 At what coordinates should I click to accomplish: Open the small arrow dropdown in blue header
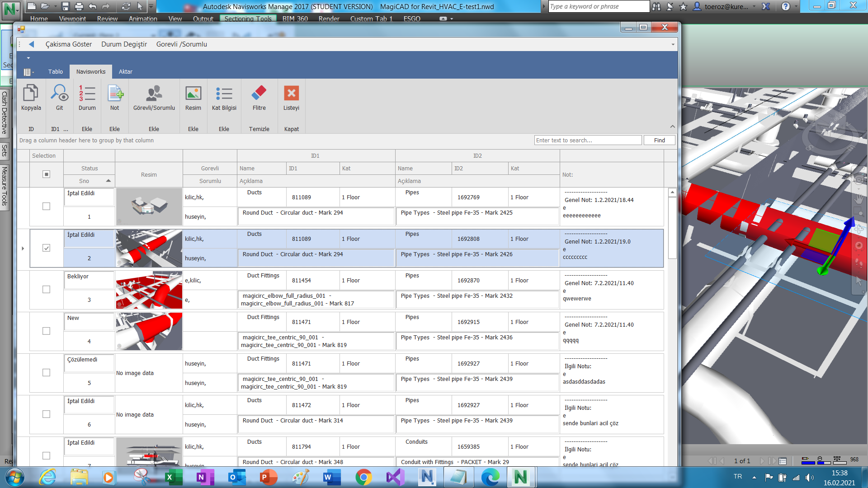tap(28, 58)
